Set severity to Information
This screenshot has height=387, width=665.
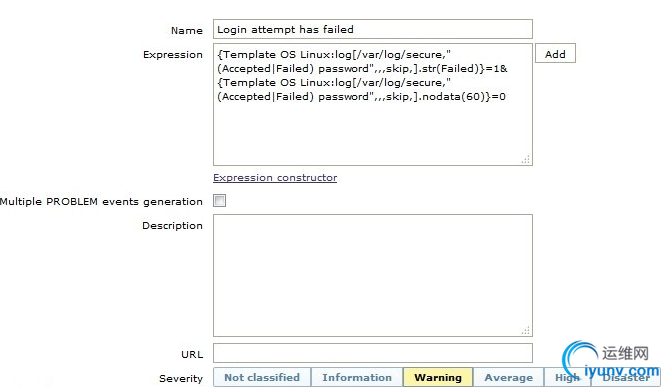[357, 377]
